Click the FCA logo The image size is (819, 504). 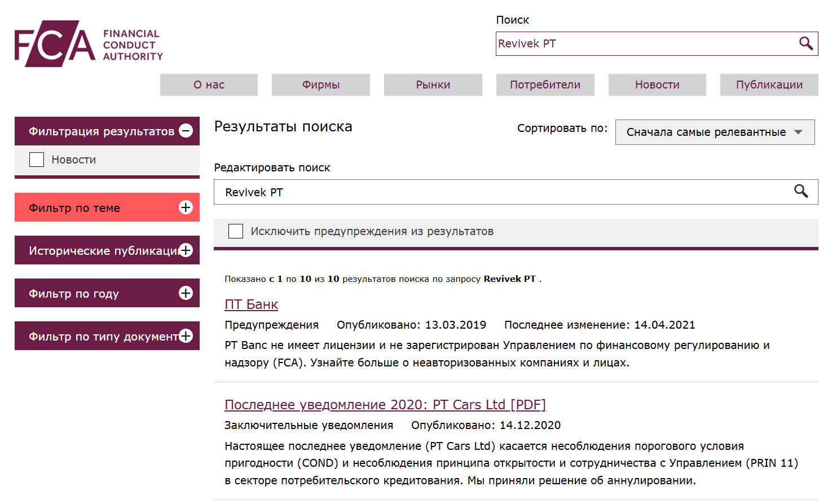coord(87,42)
